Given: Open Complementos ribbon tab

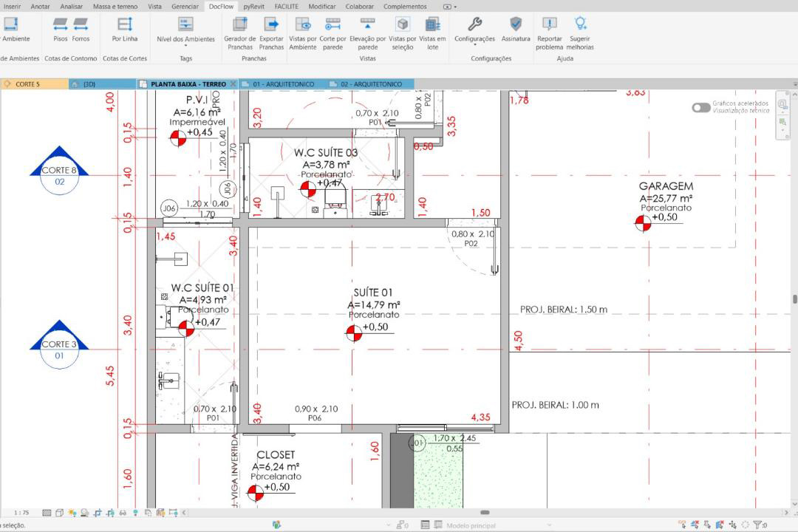Looking at the screenshot, I should pyautogui.click(x=405, y=7).
